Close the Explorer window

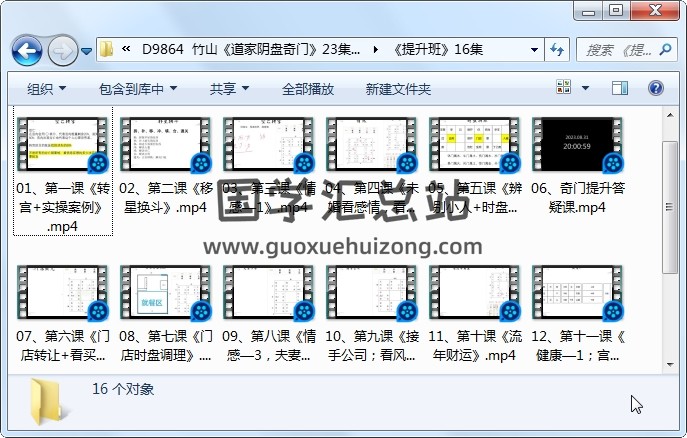click(655, 11)
